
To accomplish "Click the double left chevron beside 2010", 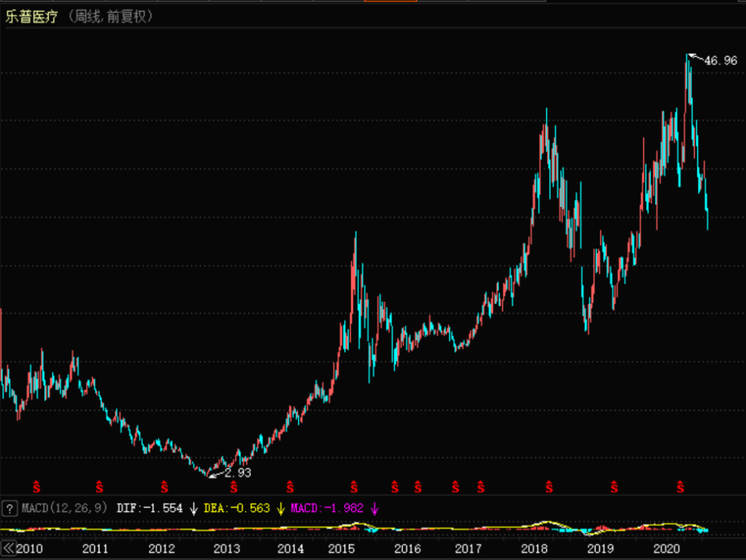I will [x=8, y=548].
